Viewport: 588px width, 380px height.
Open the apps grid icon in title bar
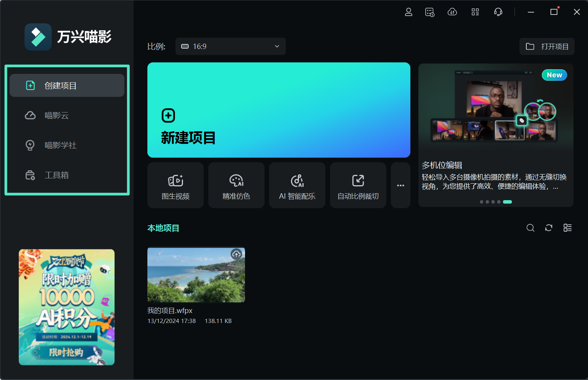(475, 12)
